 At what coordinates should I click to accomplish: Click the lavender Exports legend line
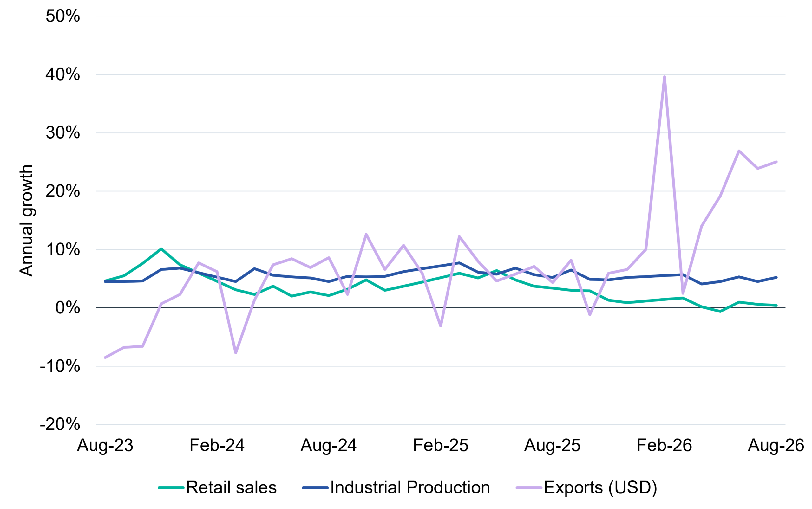[x=529, y=488]
